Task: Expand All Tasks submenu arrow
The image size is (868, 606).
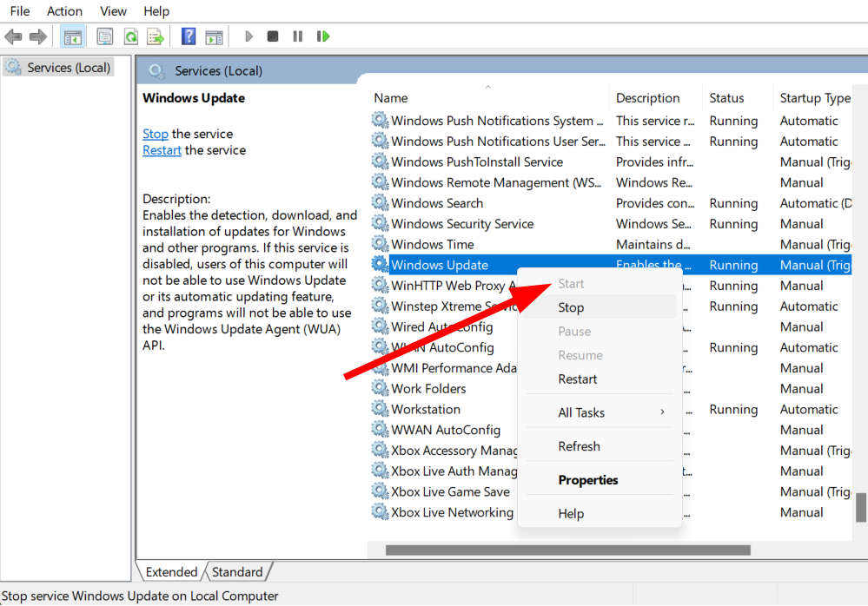Action: click(x=662, y=412)
